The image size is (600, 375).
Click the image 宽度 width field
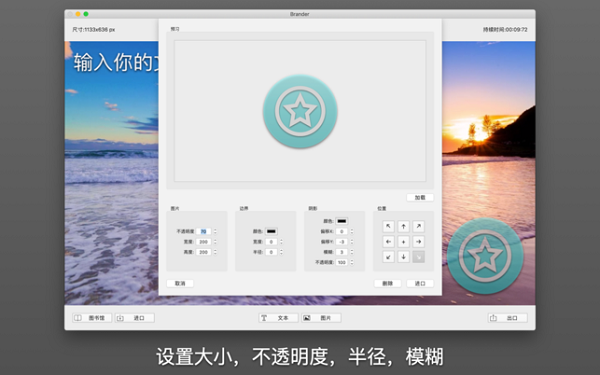(204, 241)
